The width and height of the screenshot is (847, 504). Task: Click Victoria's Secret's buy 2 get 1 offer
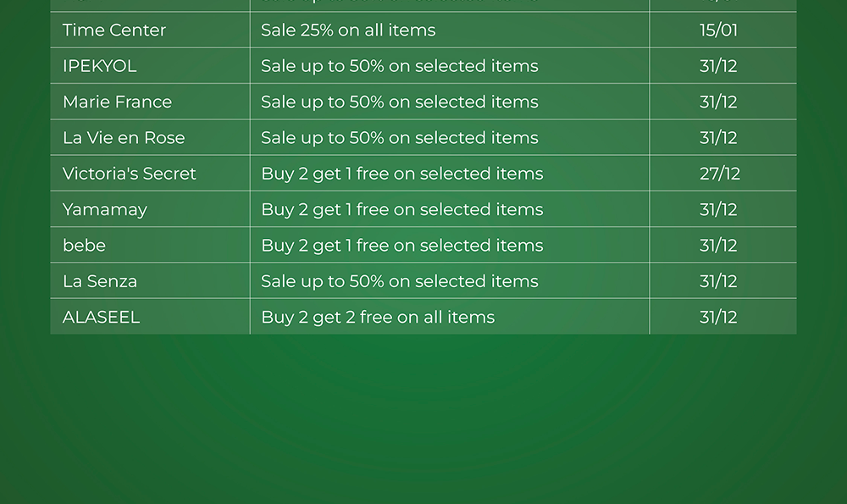pos(401,174)
